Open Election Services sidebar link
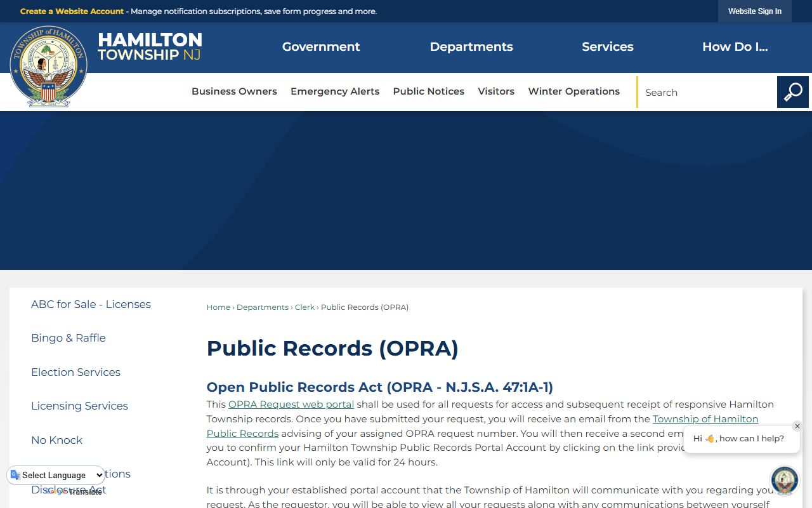812x508 pixels. [75, 372]
